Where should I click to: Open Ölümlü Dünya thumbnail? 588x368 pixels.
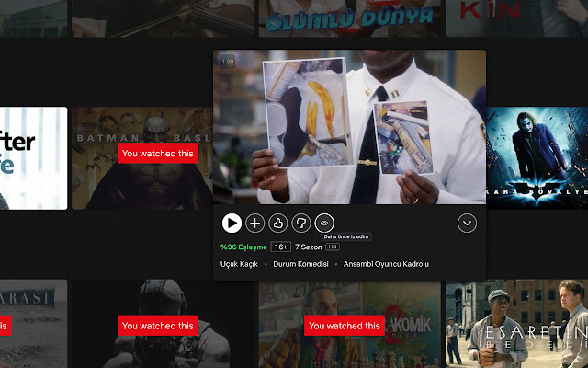(x=350, y=18)
